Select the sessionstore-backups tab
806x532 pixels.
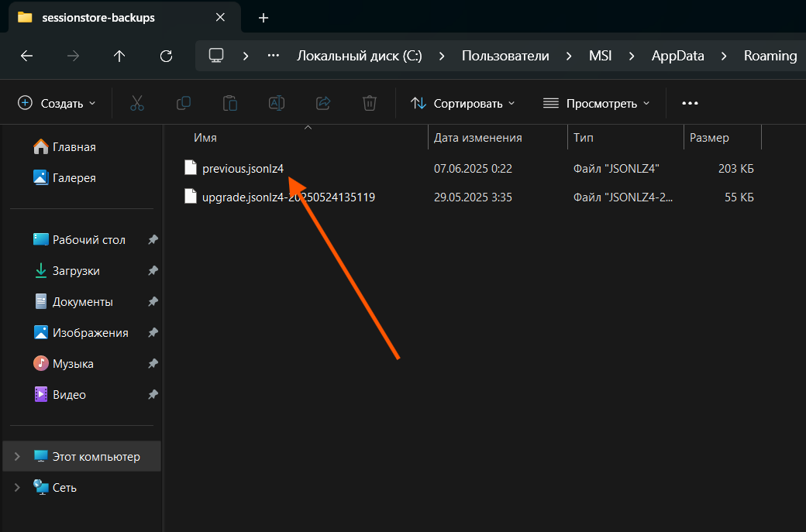[125, 18]
